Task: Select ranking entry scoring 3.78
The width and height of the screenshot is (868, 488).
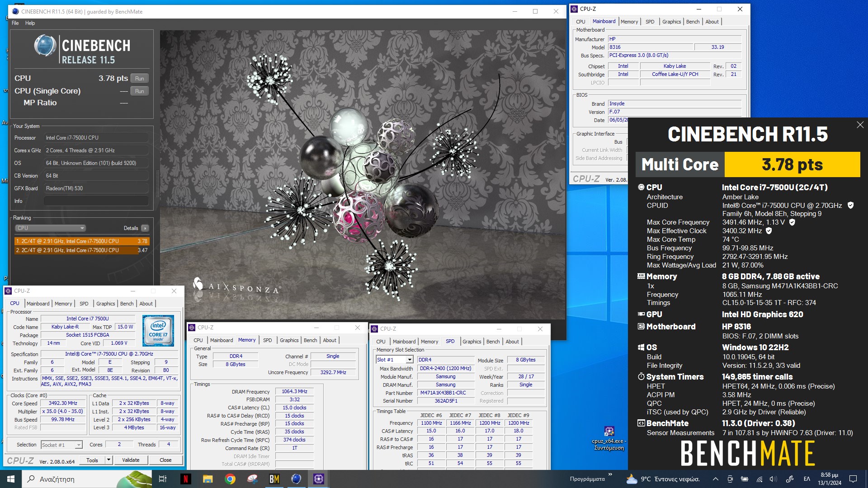Action: [81, 241]
